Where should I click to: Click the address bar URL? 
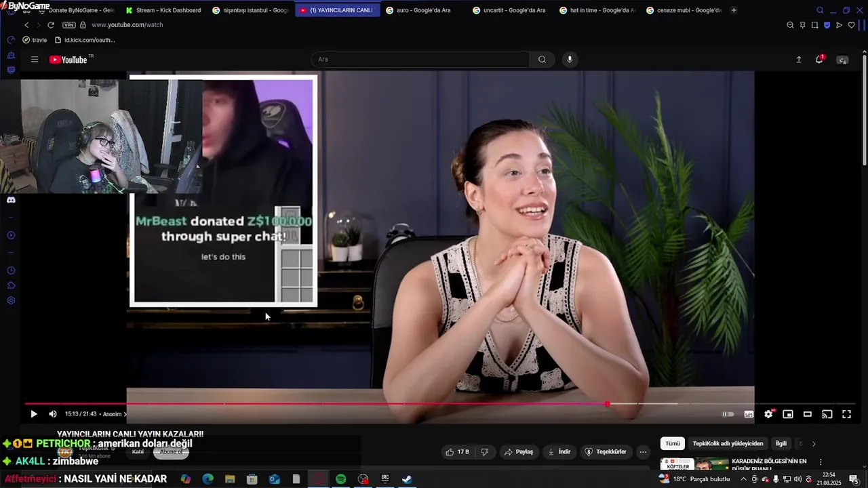pos(127,25)
